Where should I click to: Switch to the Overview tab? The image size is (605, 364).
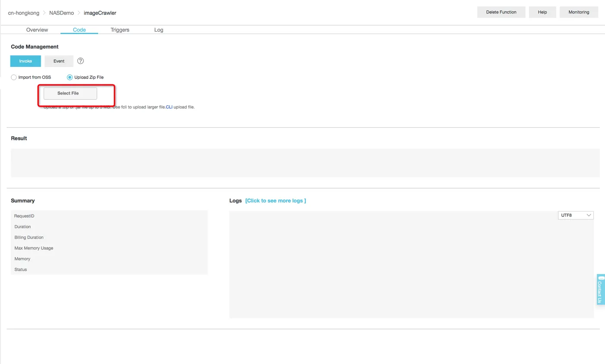click(37, 30)
